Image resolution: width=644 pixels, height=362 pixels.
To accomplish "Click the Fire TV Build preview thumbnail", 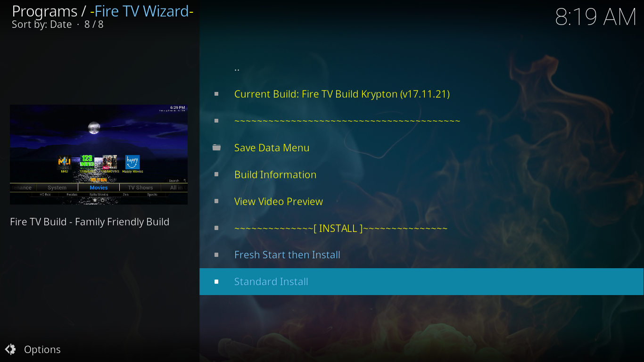I will (x=99, y=155).
